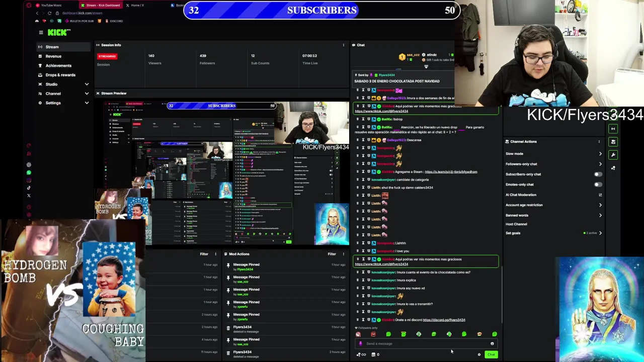Click the green Chat send button

click(491, 355)
